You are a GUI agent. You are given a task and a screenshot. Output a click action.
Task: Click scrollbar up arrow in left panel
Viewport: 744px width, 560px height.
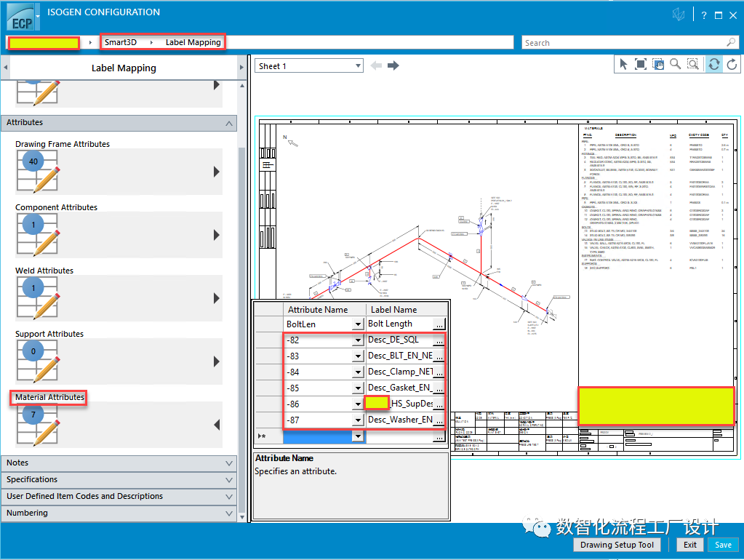tap(242, 86)
